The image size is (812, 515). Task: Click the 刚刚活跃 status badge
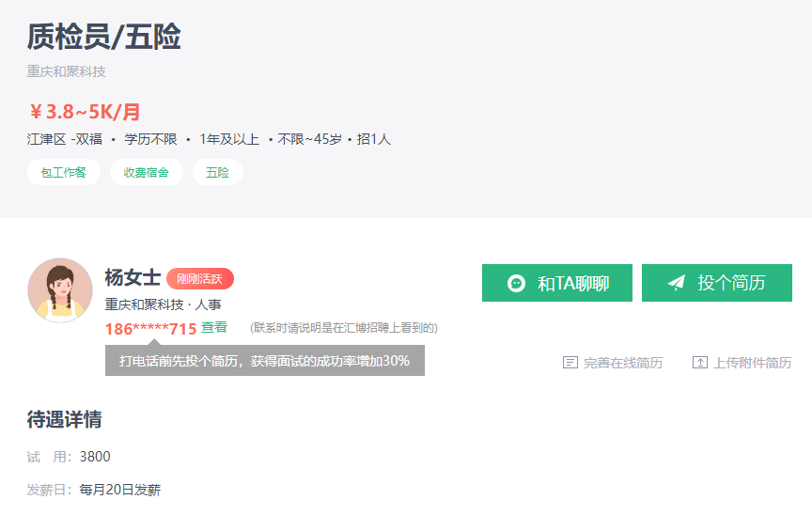(200, 279)
